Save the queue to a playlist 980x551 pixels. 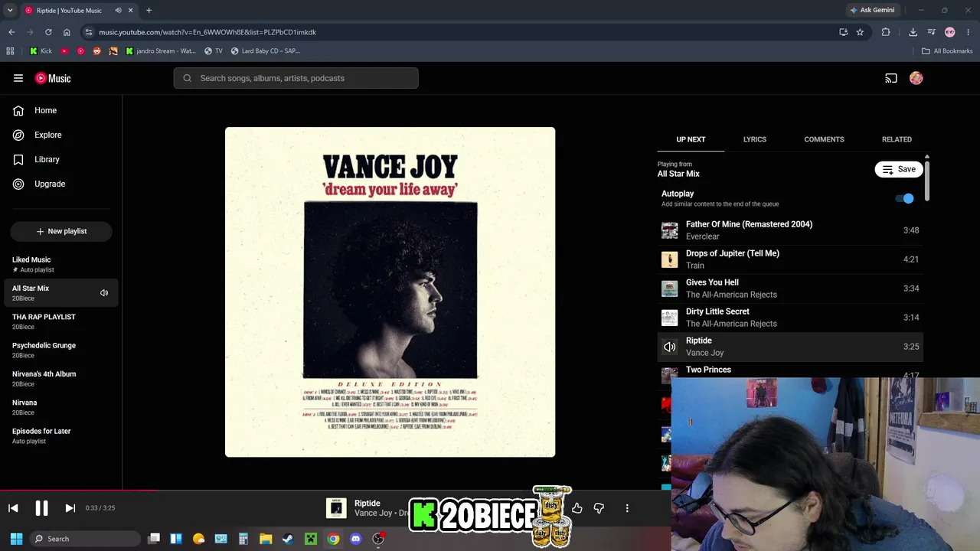tap(899, 169)
